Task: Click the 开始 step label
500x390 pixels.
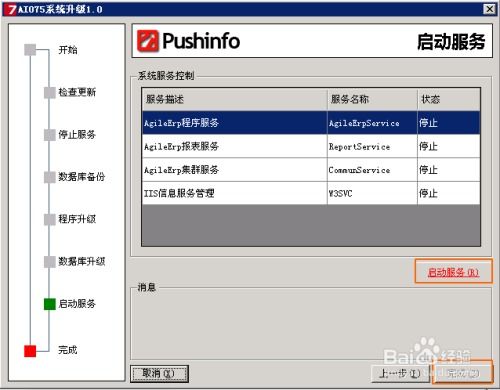Action: [x=68, y=50]
